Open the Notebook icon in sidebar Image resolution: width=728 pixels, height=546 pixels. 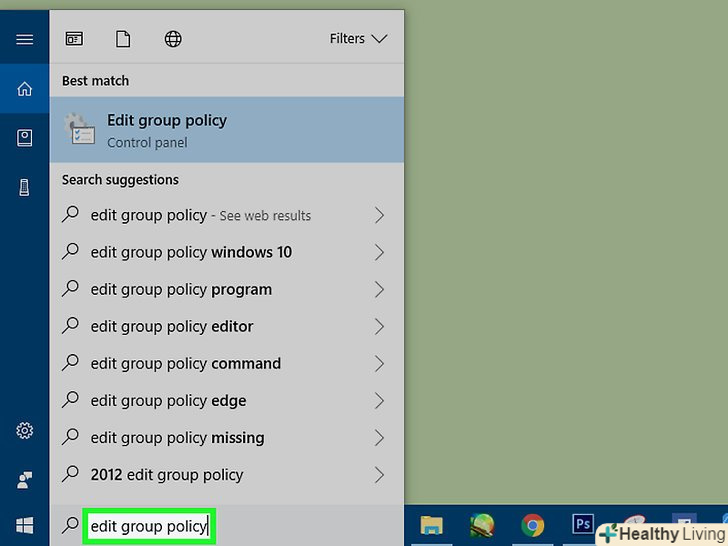[x=24, y=138]
